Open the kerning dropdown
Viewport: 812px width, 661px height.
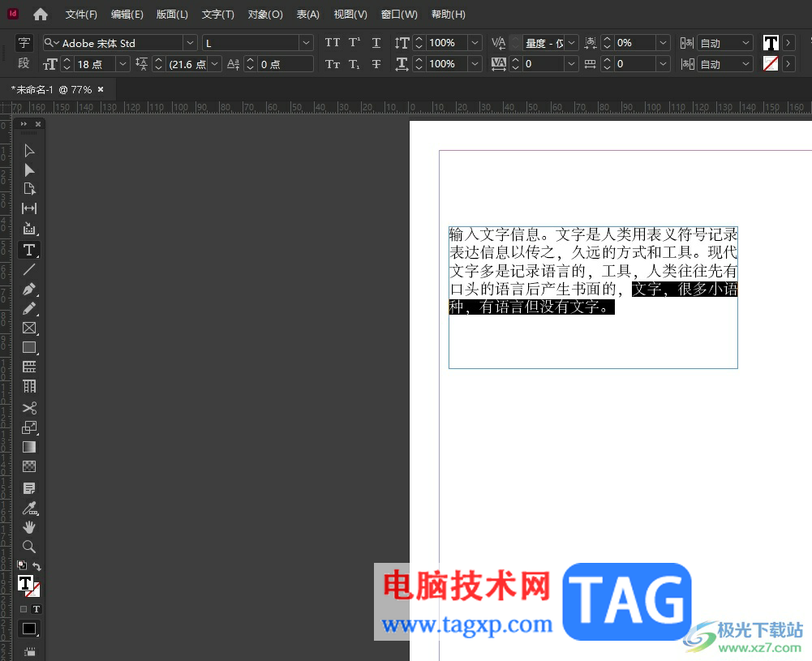coord(571,43)
